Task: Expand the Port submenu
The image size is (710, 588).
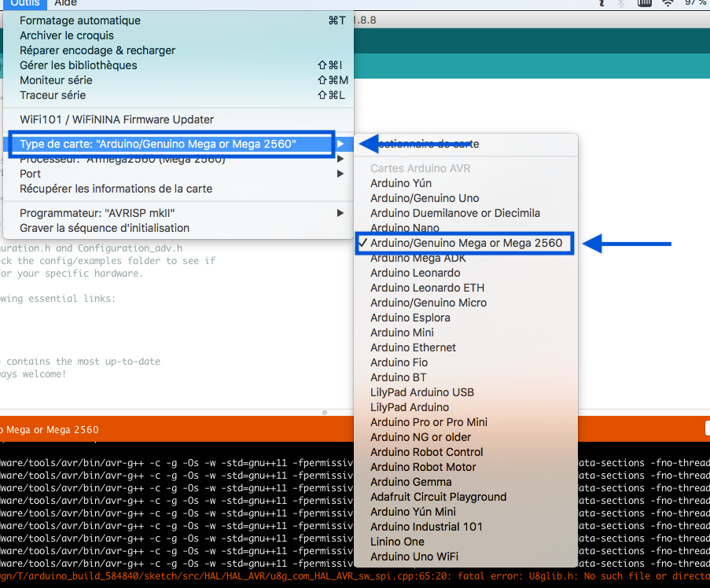Action: [178, 174]
